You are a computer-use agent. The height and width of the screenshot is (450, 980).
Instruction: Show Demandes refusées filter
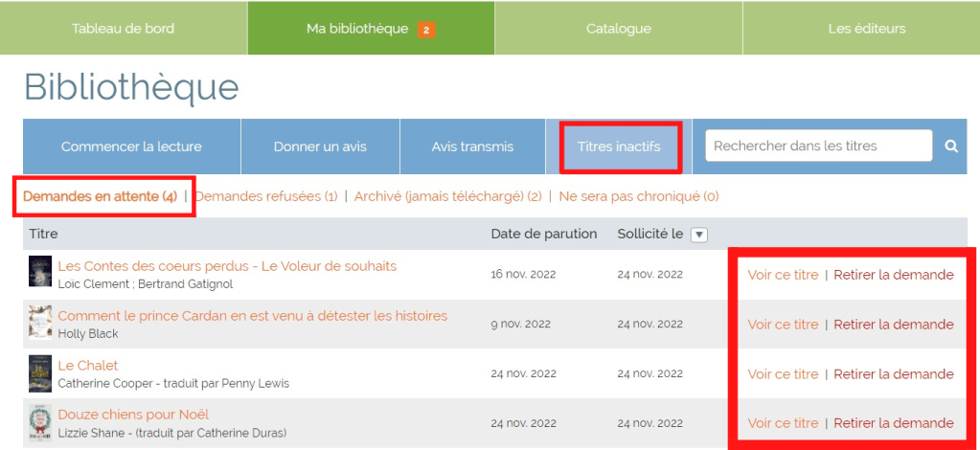tap(266, 196)
